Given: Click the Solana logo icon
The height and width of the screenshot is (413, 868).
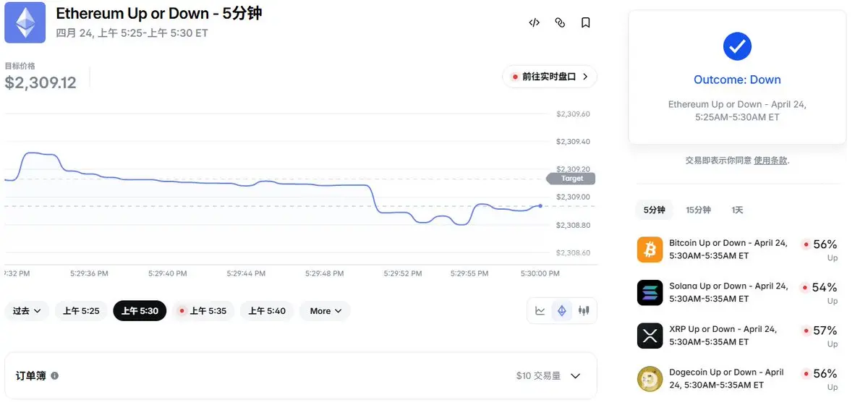Looking at the screenshot, I should coord(650,292).
